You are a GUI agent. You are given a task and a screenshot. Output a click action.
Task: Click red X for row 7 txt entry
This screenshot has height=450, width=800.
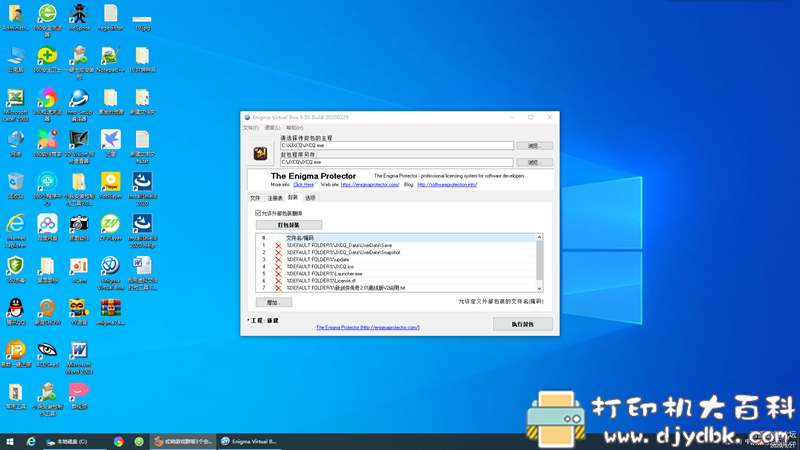pyautogui.click(x=279, y=288)
